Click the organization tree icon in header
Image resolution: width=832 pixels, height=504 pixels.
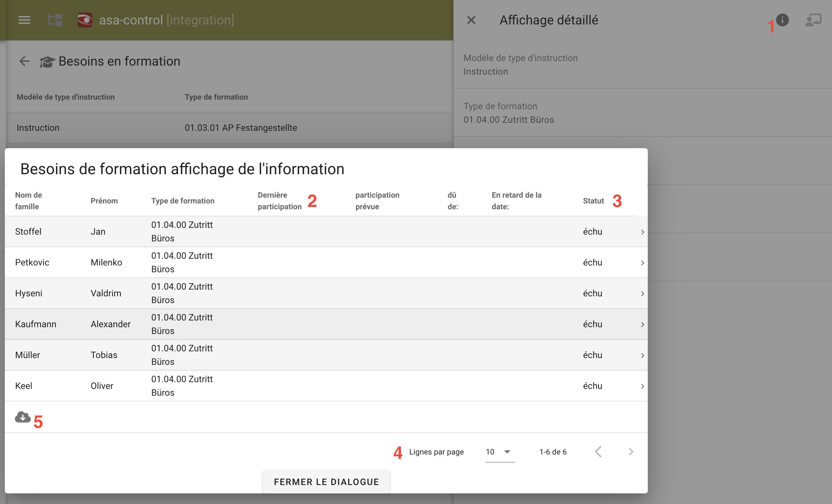click(55, 20)
